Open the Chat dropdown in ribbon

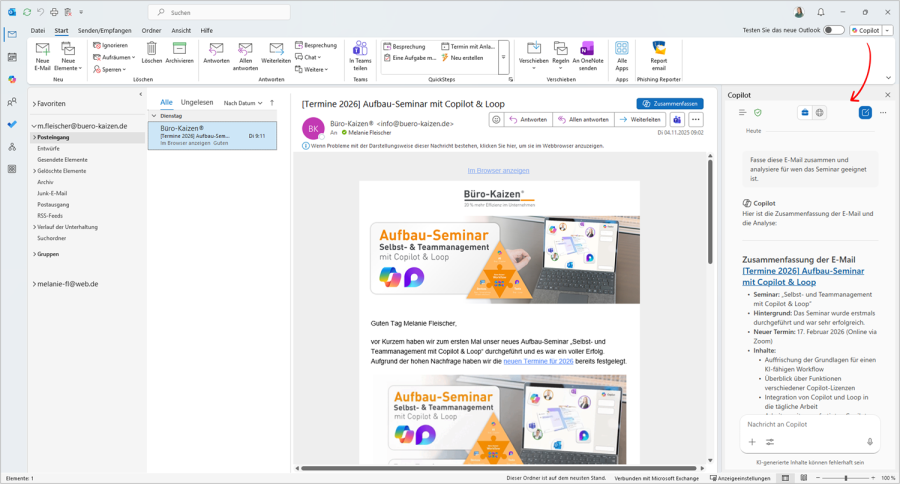point(308,57)
